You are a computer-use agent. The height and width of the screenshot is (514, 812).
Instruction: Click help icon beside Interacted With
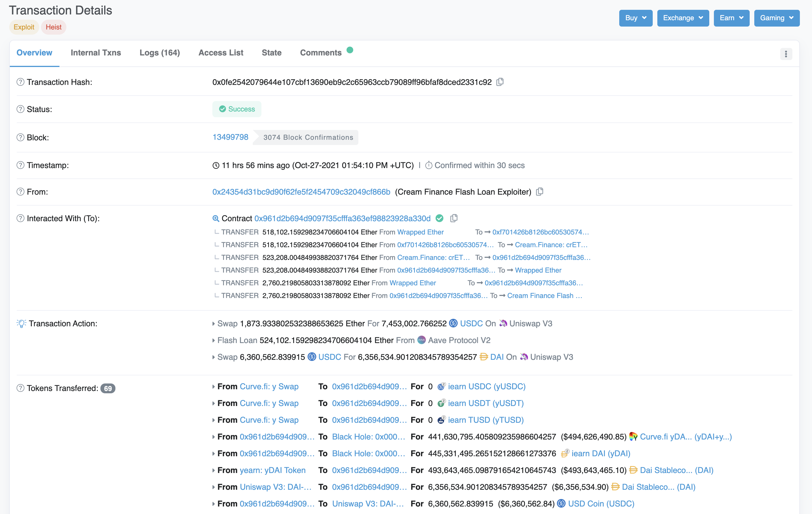point(20,218)
